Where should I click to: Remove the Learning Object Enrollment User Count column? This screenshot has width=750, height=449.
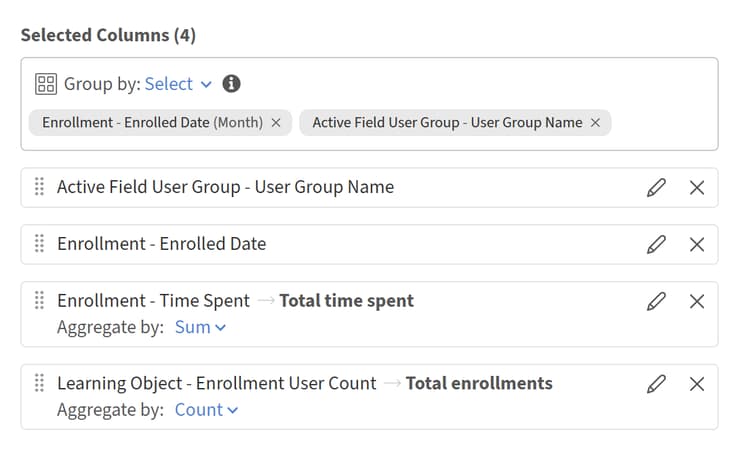click(697, 383)
